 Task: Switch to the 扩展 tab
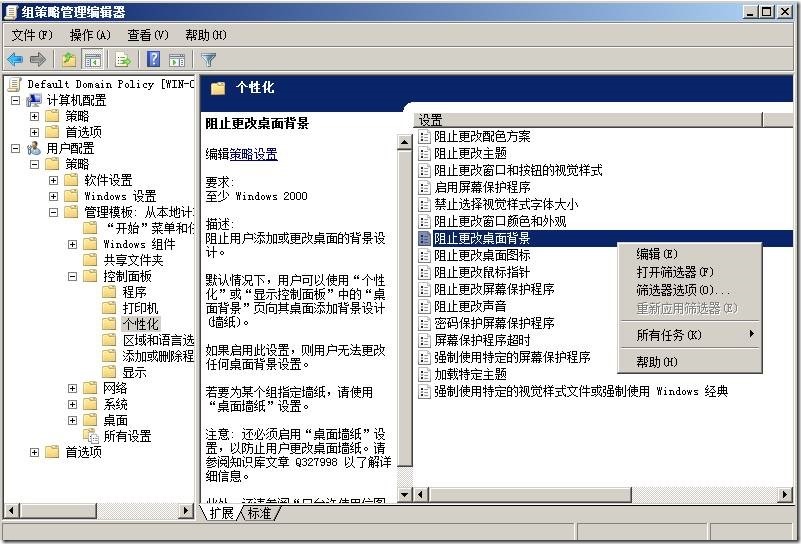221,513
